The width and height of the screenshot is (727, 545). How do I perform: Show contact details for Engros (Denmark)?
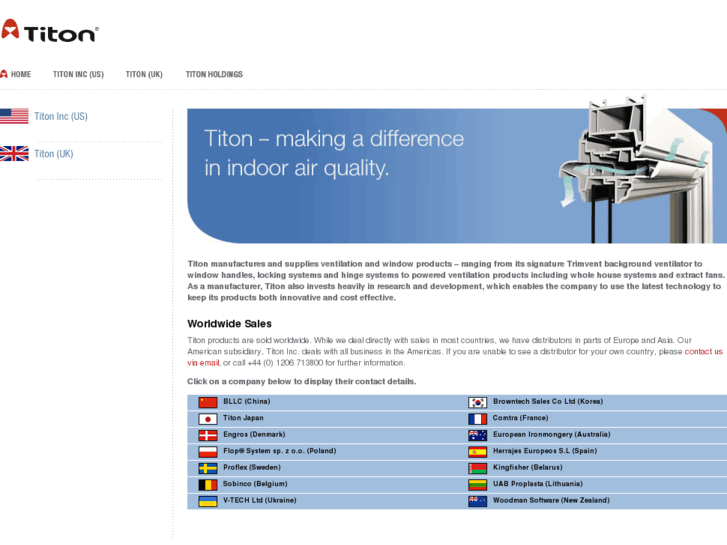click(x=254, y=434)
